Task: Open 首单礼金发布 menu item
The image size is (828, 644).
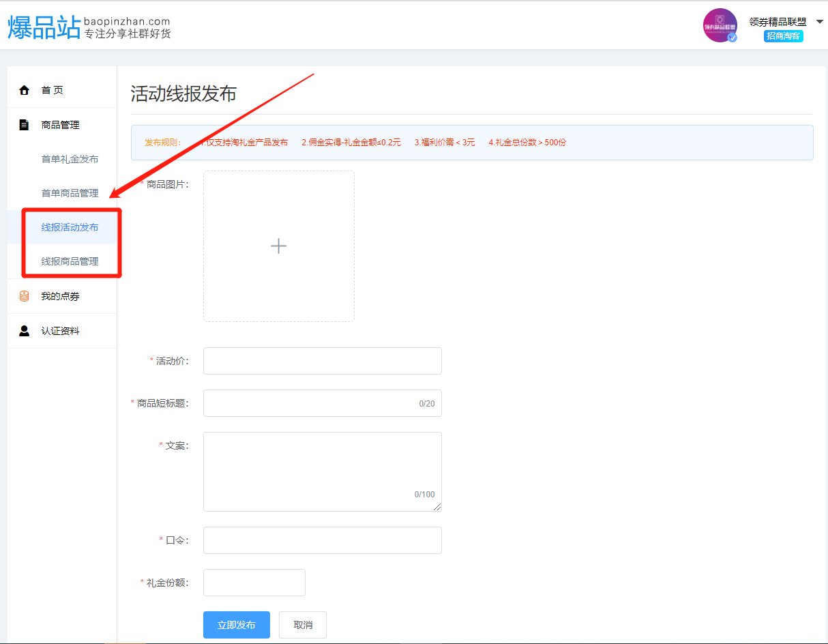Action: pyautogui.click(x=70, y=159)
